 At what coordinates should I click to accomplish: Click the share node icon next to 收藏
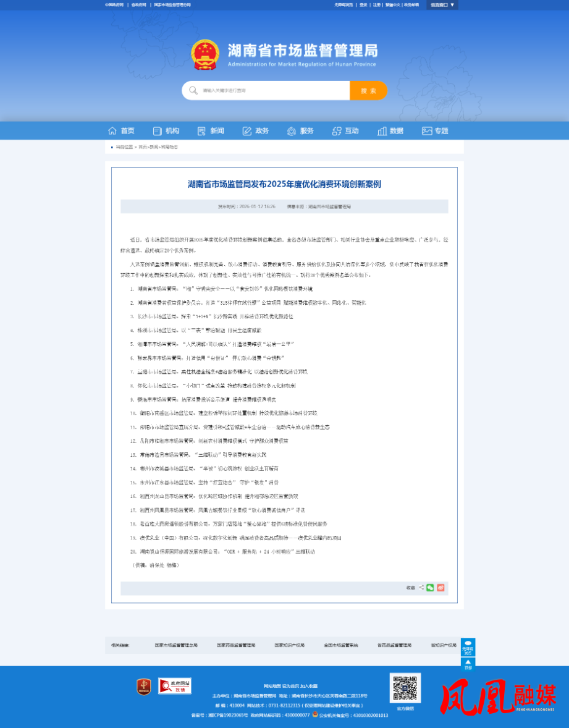tap(421, 587)
